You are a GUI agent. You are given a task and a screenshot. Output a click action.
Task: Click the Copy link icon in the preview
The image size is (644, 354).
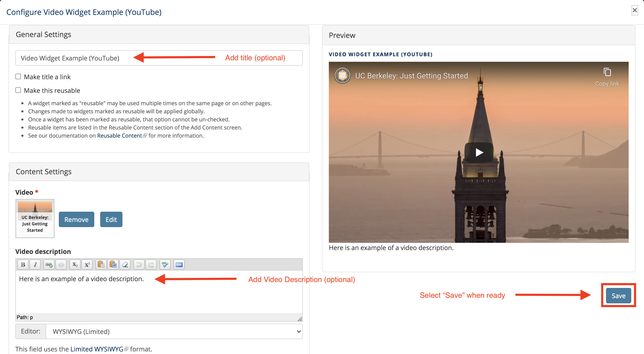point(607,72)
